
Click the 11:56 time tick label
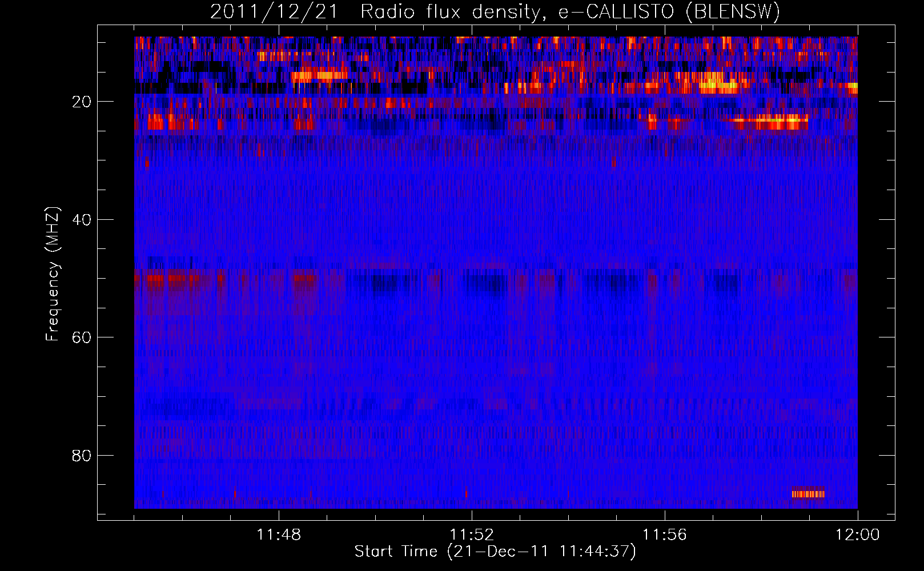point(665,535)
